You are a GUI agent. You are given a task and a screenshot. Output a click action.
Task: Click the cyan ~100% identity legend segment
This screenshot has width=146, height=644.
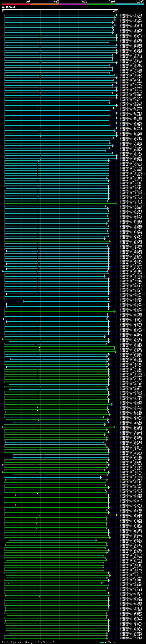coord(130,4)
